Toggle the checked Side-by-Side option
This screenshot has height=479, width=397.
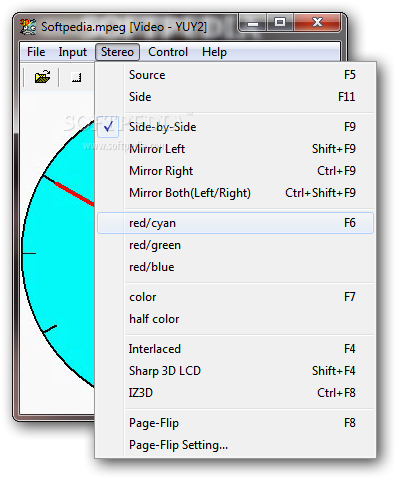click(235, 127)
